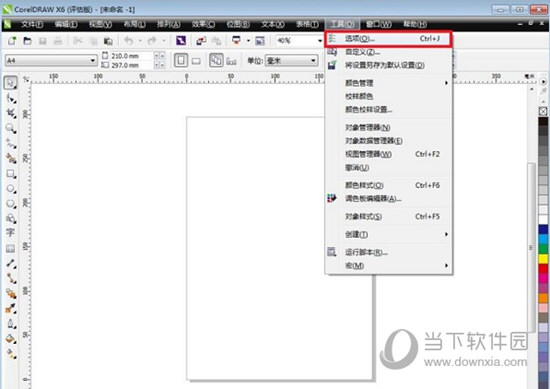Click the page width 210.0 mm field
Image resolution: width=550 pixels, height=389 pixels.
coord(132,56)
